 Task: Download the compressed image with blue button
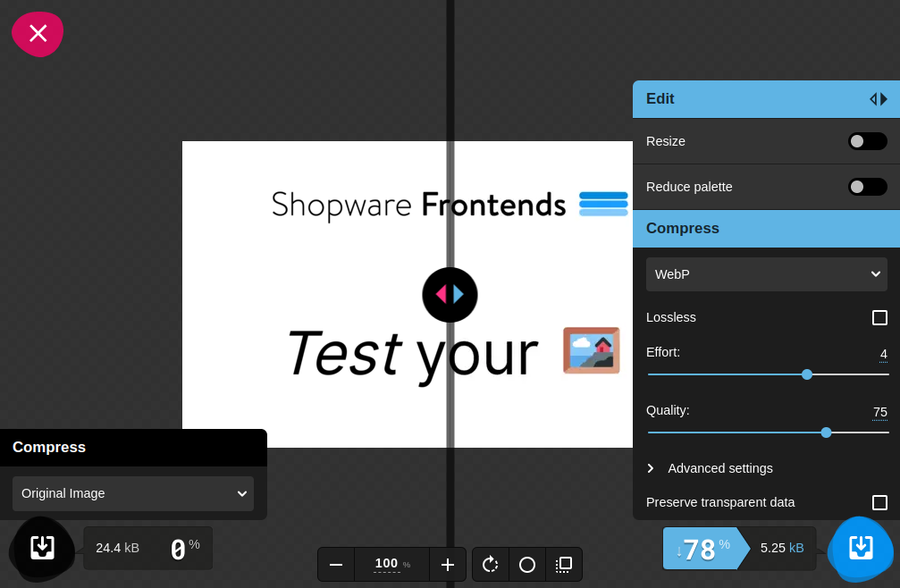(861, 548)
